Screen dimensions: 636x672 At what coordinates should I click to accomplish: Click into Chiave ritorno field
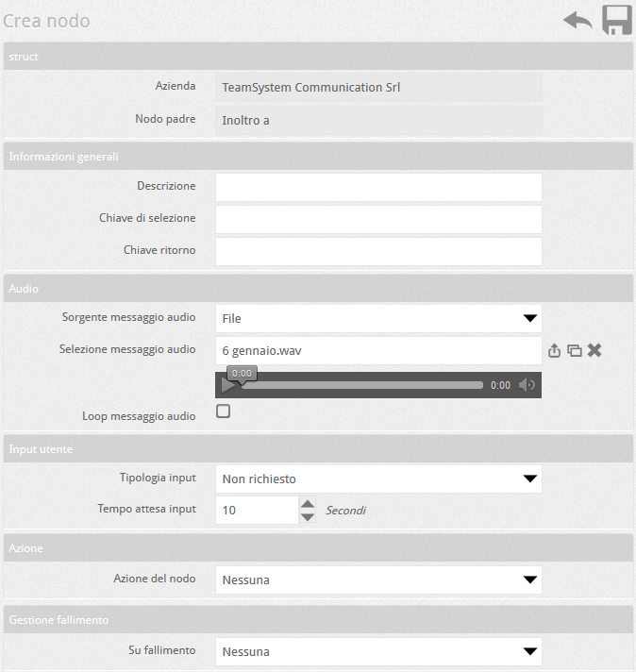click(x=378, y=251)
